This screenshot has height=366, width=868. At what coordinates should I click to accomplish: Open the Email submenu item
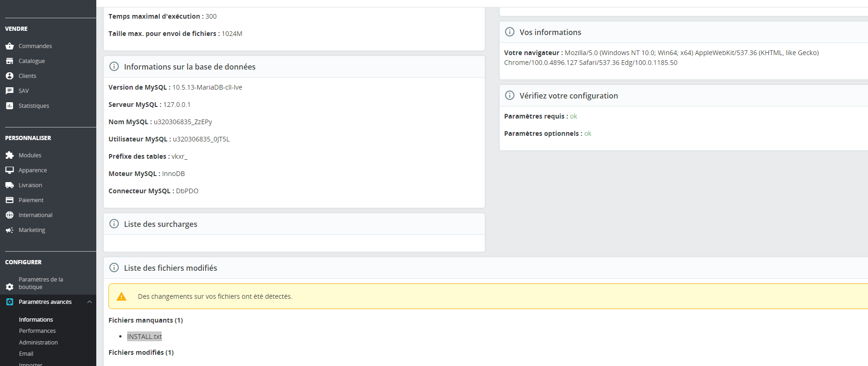point(26,354)
